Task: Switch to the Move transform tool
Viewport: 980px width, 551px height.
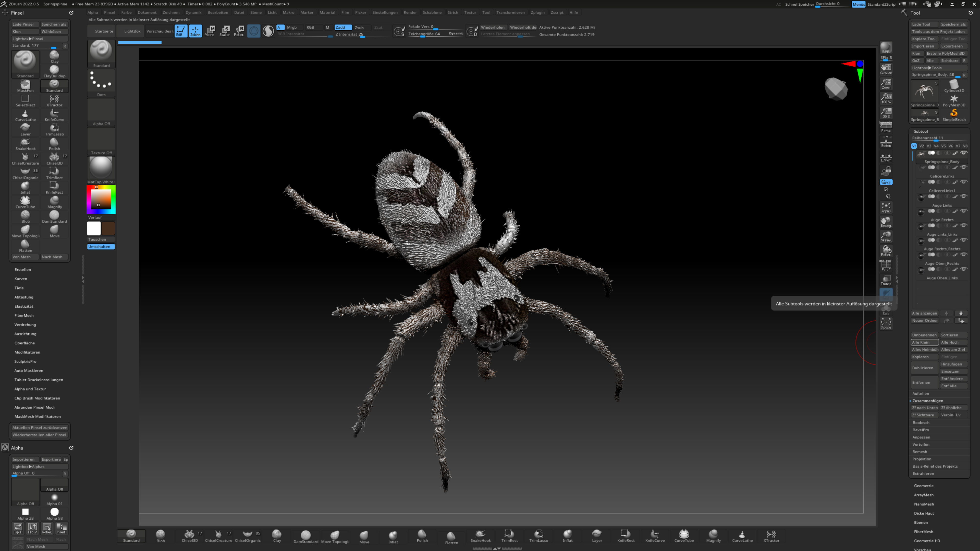Action: tap(210, 31)
